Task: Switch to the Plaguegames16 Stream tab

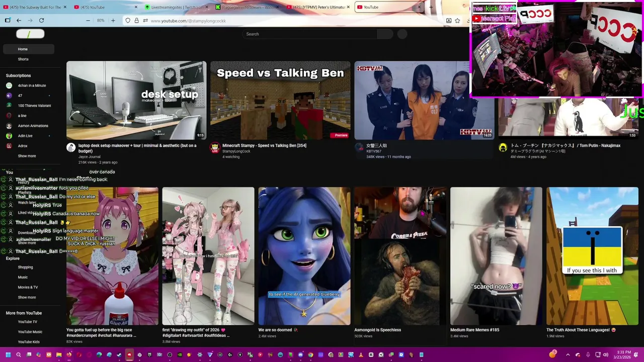Action: point(247,7)
